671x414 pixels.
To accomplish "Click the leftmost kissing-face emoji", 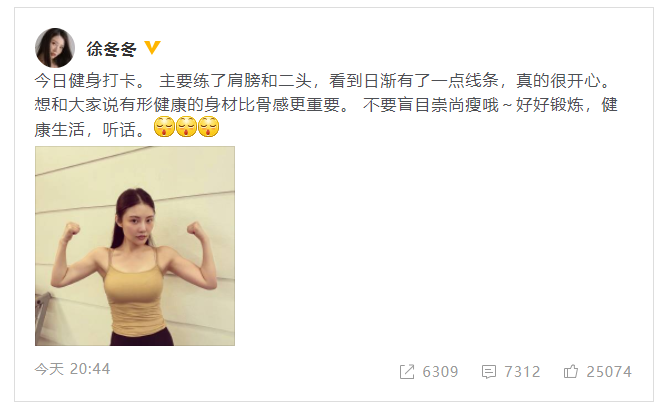I will pyautogui.click(x=164, y=126).
